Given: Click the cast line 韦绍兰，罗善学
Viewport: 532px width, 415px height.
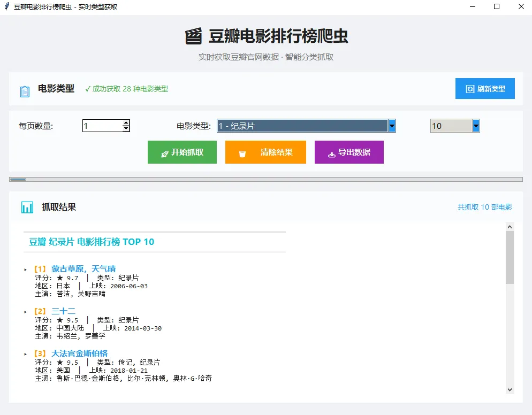Looking at the screenshot, I should click(x=81, y=336).
